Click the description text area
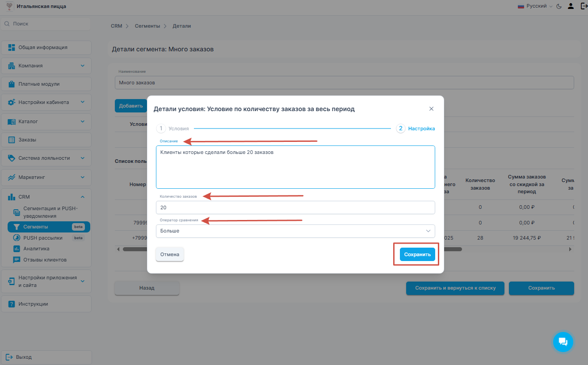Viewport: 588px width, 365px height. pyautogui.click(x=295, y=167)
